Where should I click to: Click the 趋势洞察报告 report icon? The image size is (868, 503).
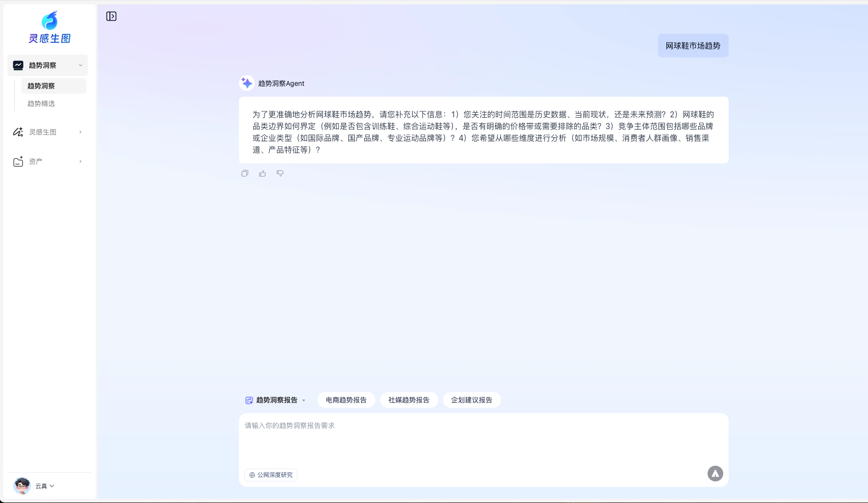click(x=249, y=400)
